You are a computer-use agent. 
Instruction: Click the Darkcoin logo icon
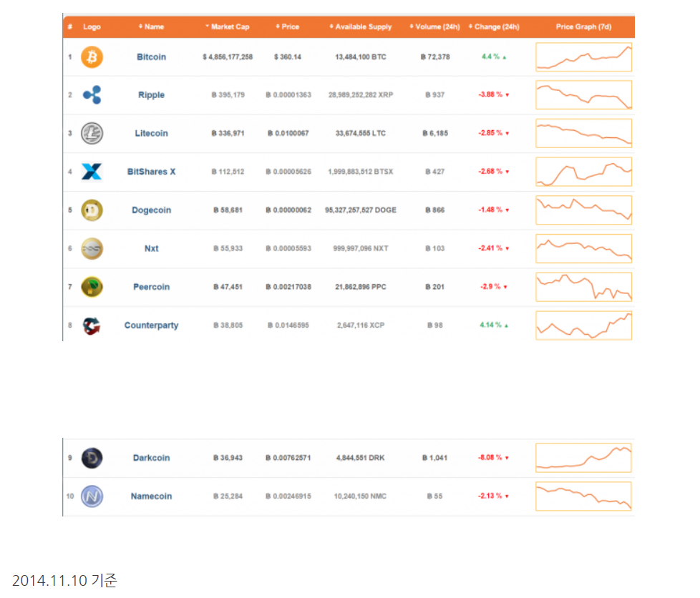point(92,458)
